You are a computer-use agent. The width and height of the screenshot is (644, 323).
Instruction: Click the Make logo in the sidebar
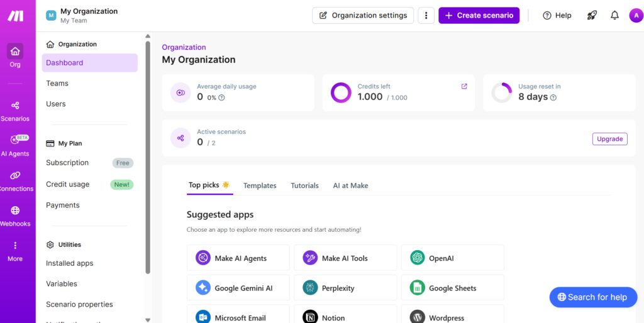coord(15,16)
